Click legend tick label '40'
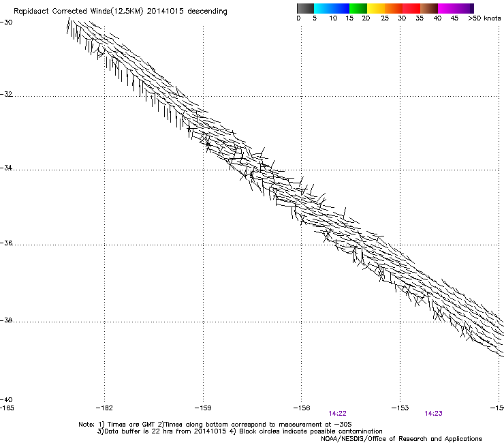 tap(437, 18)
